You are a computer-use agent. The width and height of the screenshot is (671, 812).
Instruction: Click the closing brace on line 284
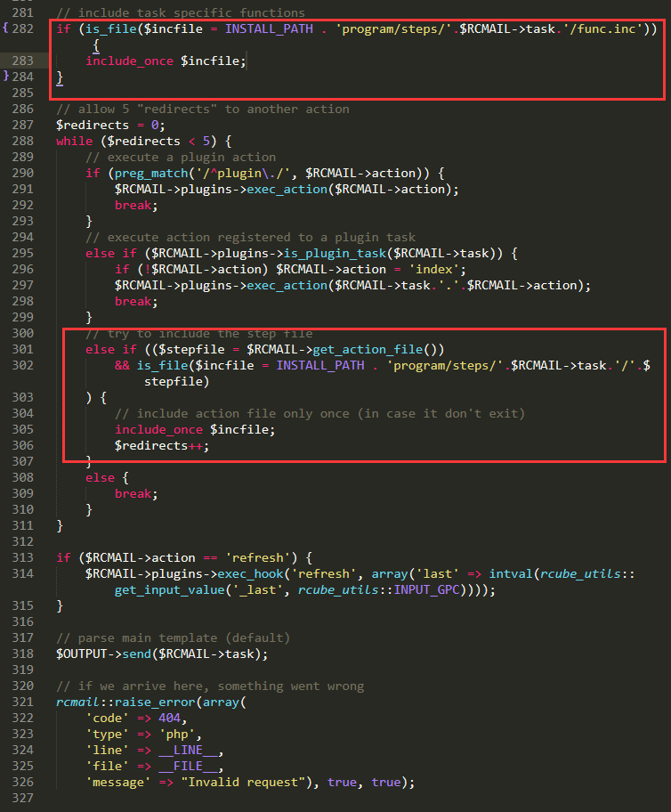click(x=60, y=77)
